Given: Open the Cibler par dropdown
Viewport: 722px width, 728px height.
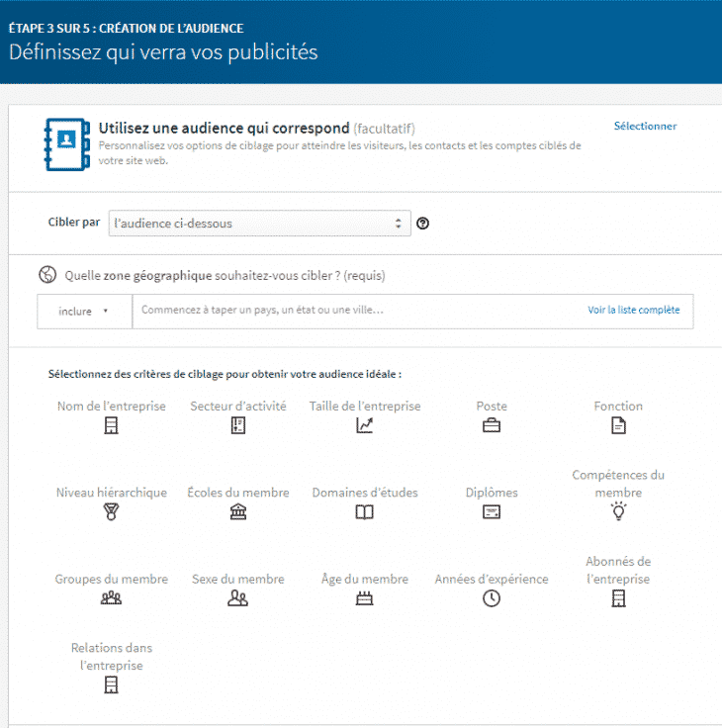Looking at the screenshot, I should 259,224.
